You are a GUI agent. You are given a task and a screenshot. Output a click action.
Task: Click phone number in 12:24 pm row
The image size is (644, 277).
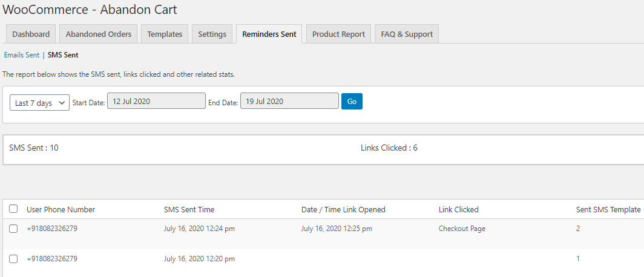(52, 229)
